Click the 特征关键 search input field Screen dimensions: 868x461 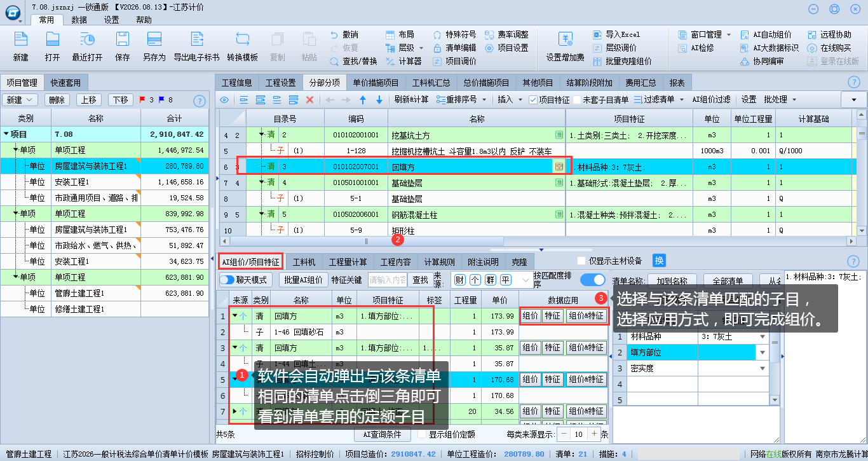387,280
